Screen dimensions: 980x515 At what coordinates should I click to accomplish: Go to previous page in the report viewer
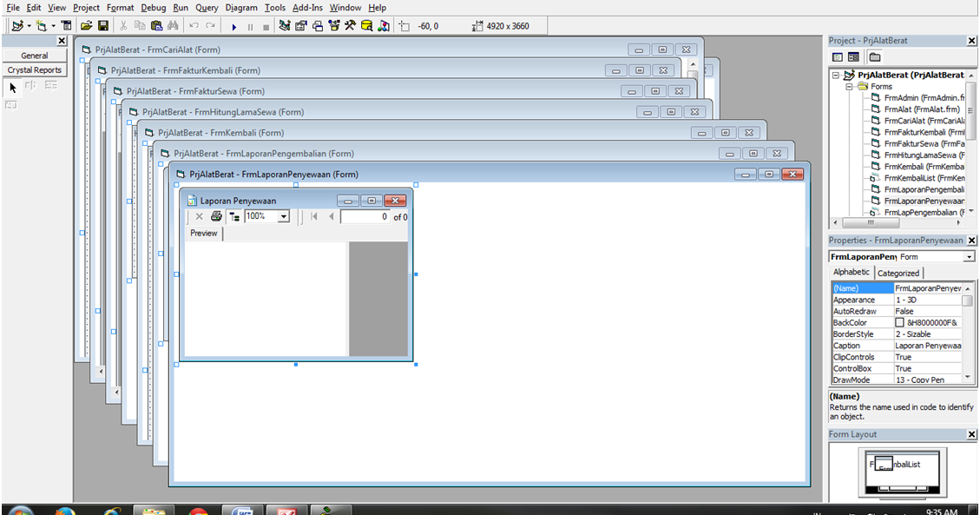332,216
